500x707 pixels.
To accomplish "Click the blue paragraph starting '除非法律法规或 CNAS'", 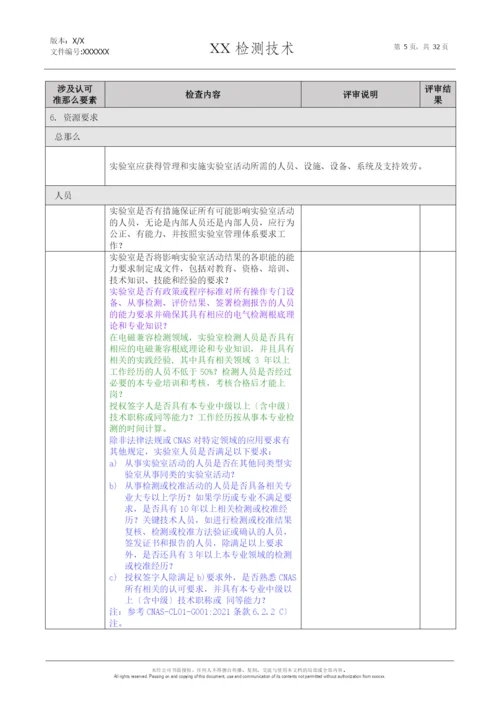I will click(200, 445).
